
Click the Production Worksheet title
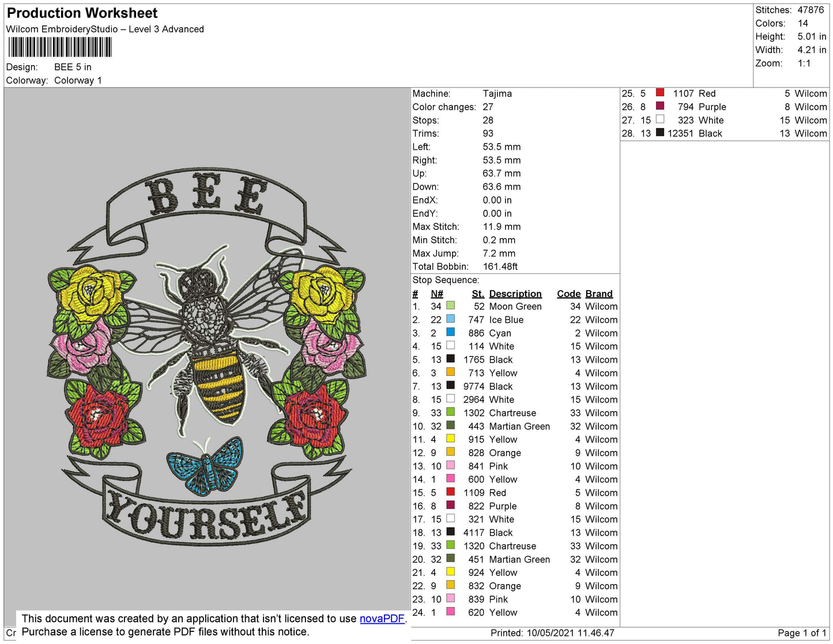tap(82, 13)
